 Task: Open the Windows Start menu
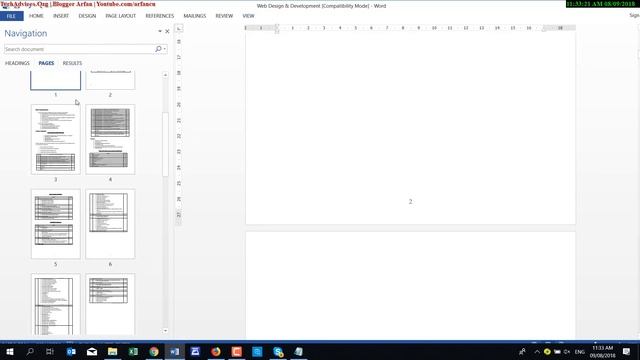[x=10, y=351]
